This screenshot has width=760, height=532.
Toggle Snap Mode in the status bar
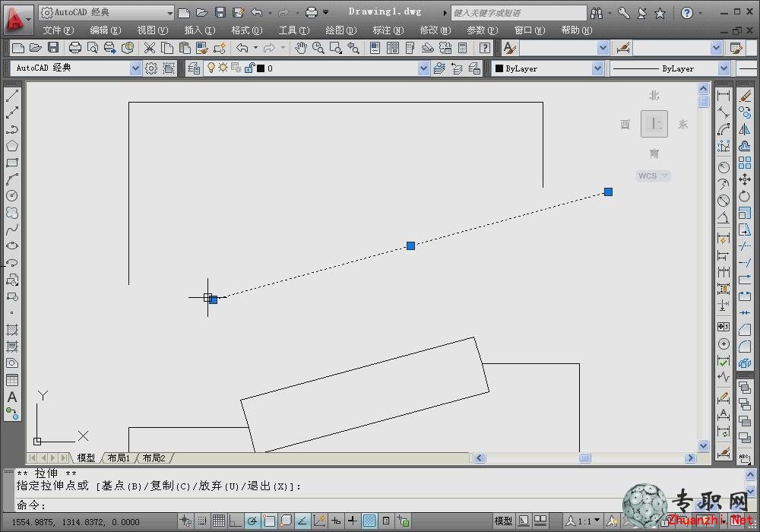tap(202, 521)
